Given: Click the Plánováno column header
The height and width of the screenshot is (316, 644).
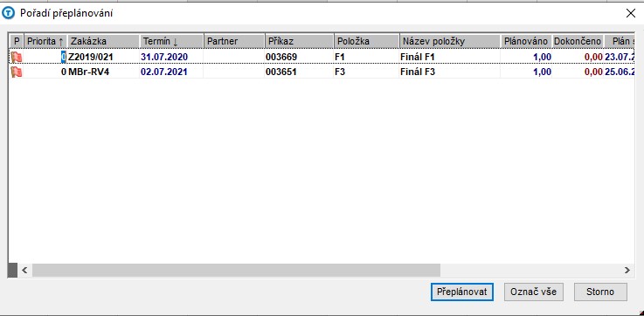Looking at the screenshot, I should 526,41.
